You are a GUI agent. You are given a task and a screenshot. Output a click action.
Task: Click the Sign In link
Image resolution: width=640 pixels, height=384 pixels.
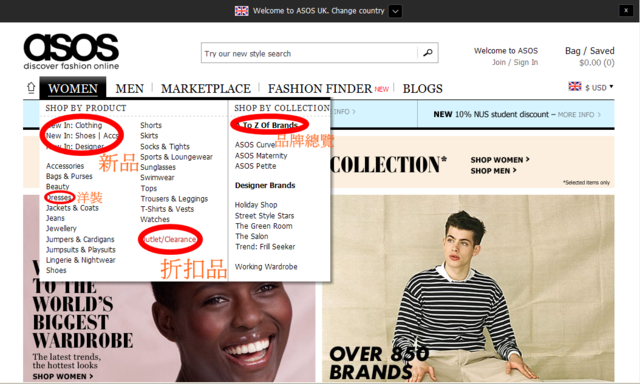pos(526,62)
